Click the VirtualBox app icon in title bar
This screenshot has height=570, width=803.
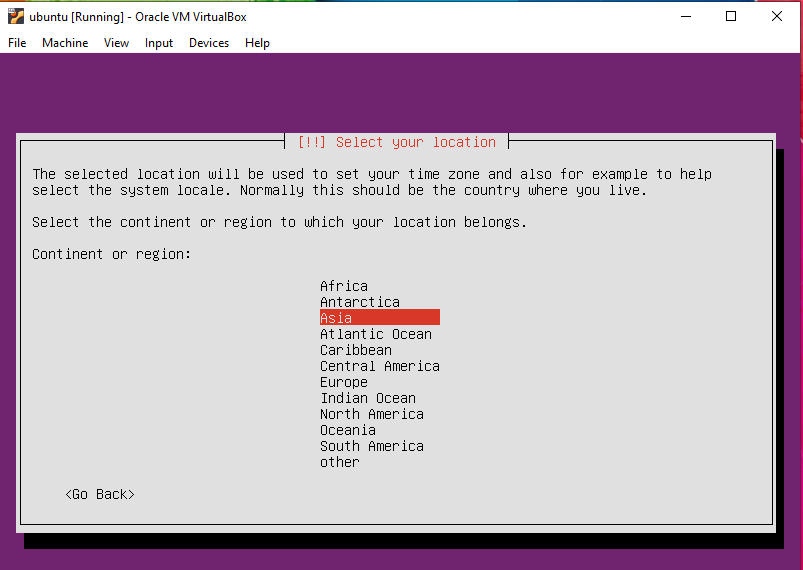pos(16,16)
